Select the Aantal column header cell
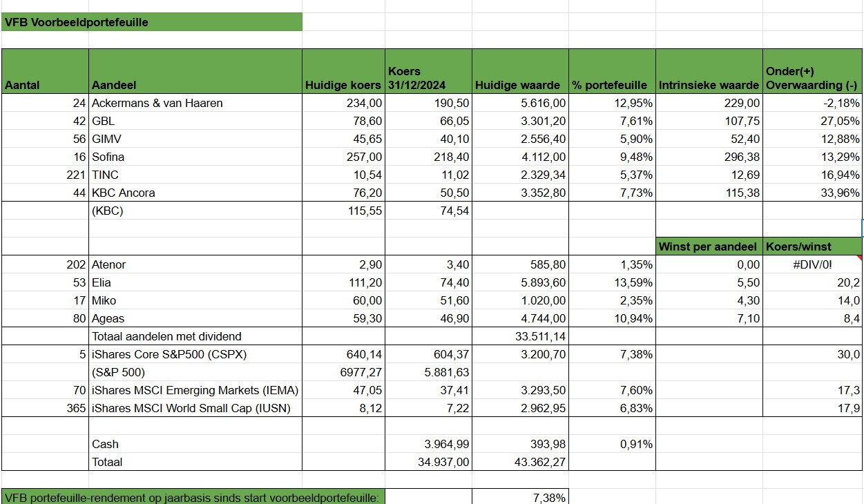 [45, 71]
